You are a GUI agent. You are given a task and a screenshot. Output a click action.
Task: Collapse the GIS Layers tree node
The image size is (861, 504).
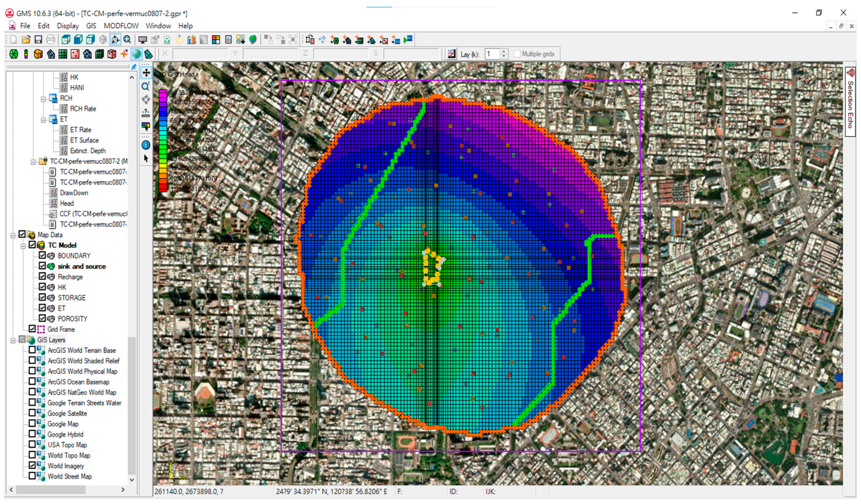pyautogui.click(x=13, y=341)
